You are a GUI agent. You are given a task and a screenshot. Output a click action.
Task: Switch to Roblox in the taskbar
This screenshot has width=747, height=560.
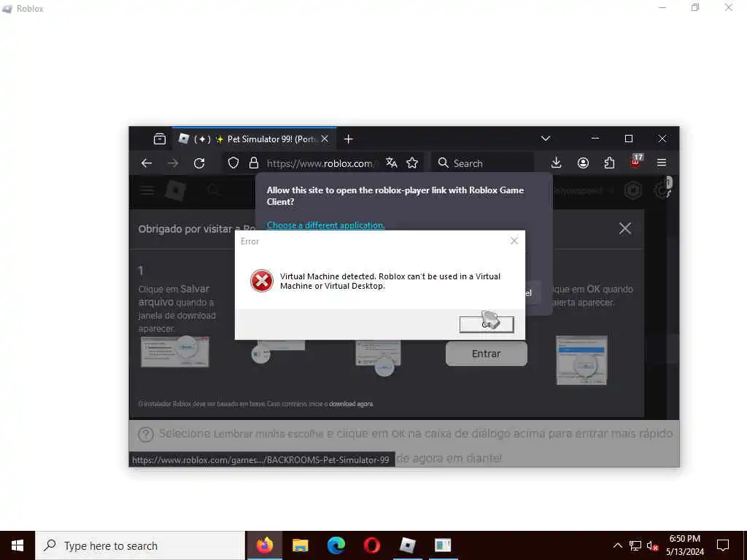(407, 545)
